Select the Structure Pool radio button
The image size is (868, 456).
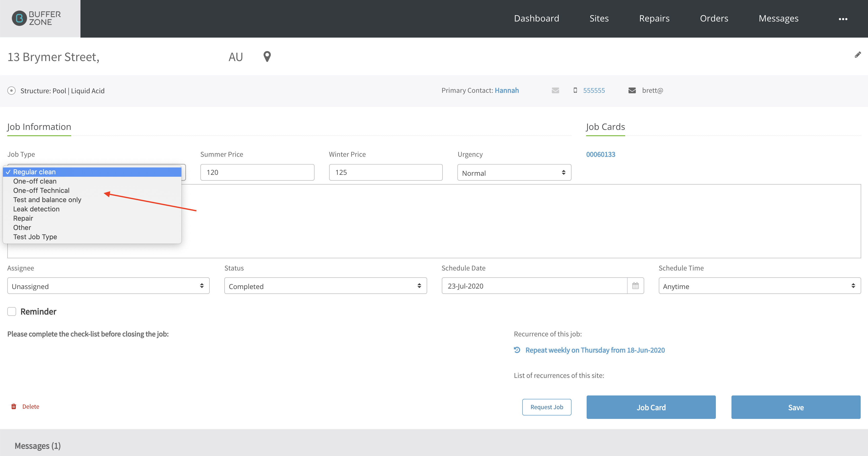[x=11, y=91]
